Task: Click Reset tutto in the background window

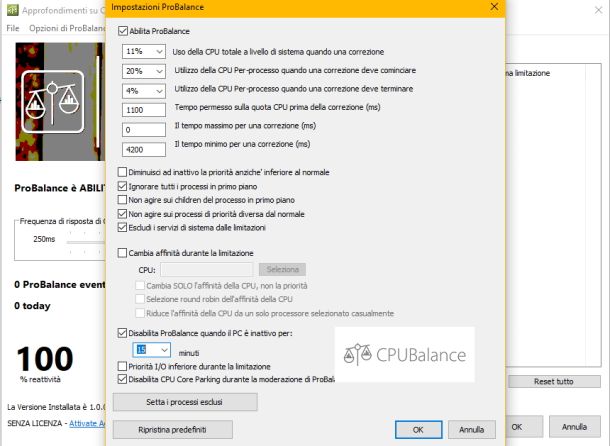Action: (554, 382)
